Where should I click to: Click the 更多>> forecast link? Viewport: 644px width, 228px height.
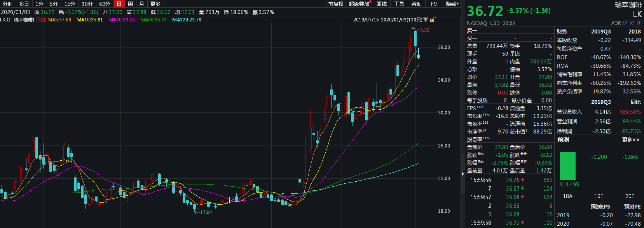(x=630, y=140)
